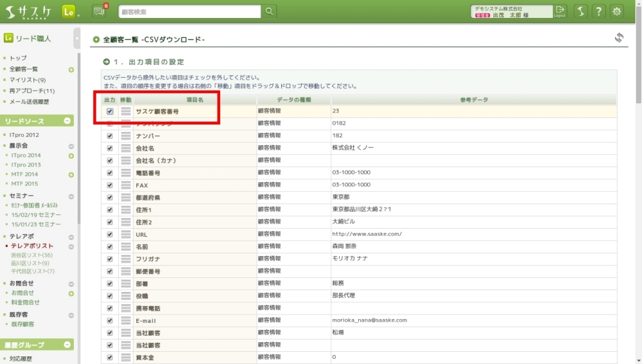Click the drag handle for 会社名 row
Viewport: 642px width, 364px height.
126,148
